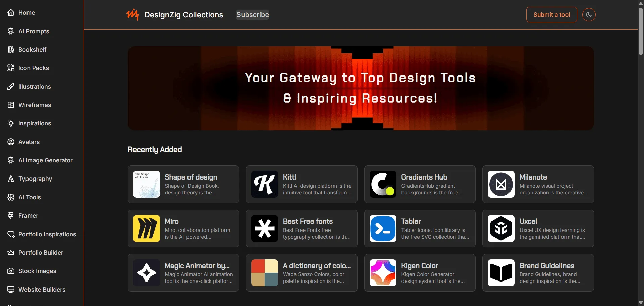Open Icon Packs using its grid icon
Viewport: 644px width, 306px height.
pyautogui.click(x=11, y=68)
